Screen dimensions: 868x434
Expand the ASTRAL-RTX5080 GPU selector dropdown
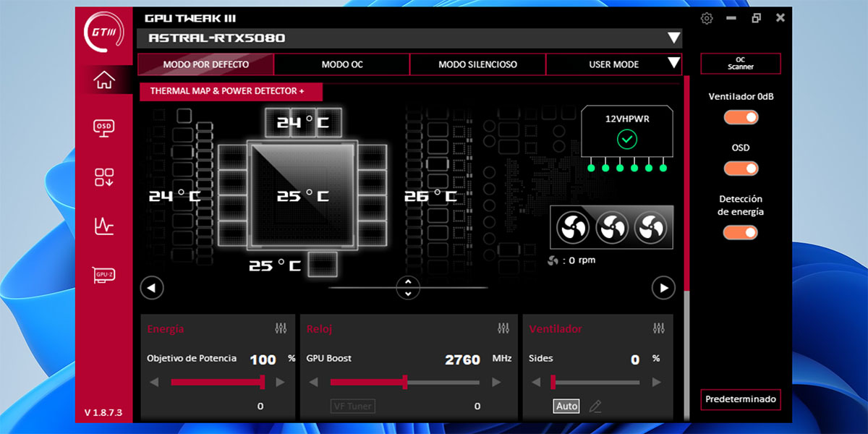click(673, 38)
